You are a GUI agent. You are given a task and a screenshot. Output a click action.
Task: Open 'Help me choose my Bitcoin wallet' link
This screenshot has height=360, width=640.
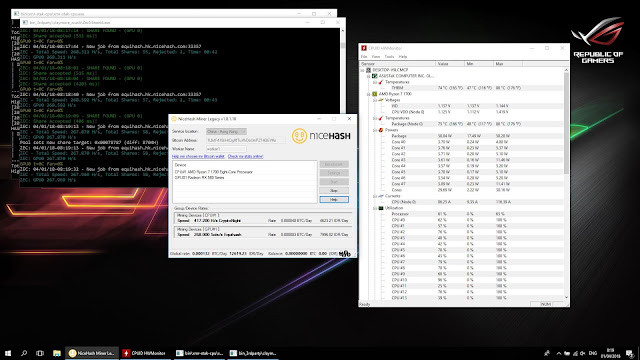[x=198, y=156]
